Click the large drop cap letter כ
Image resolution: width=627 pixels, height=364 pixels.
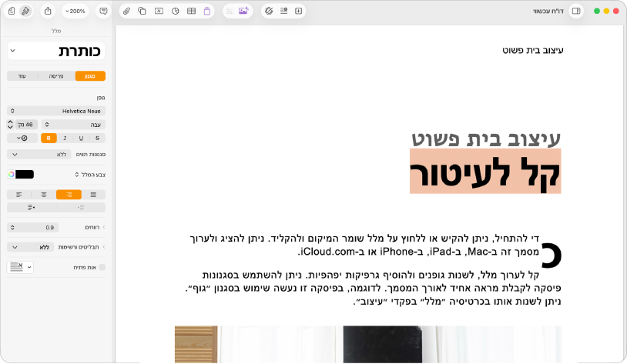[x=552, y=255]
